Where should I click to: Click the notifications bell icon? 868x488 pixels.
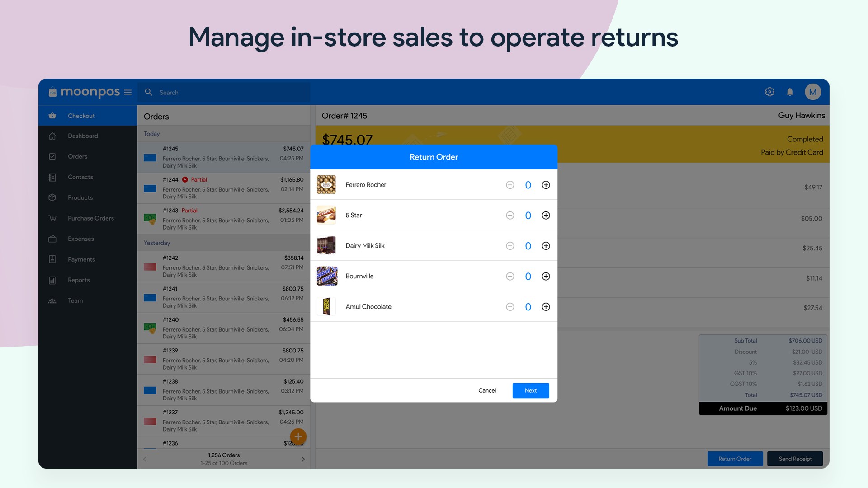pos(790,92)
